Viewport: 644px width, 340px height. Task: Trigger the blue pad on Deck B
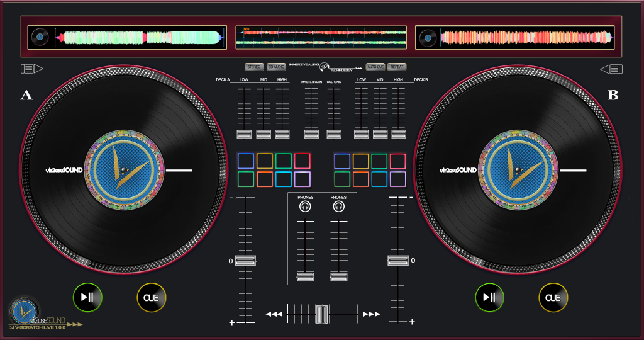click(341, 161)
